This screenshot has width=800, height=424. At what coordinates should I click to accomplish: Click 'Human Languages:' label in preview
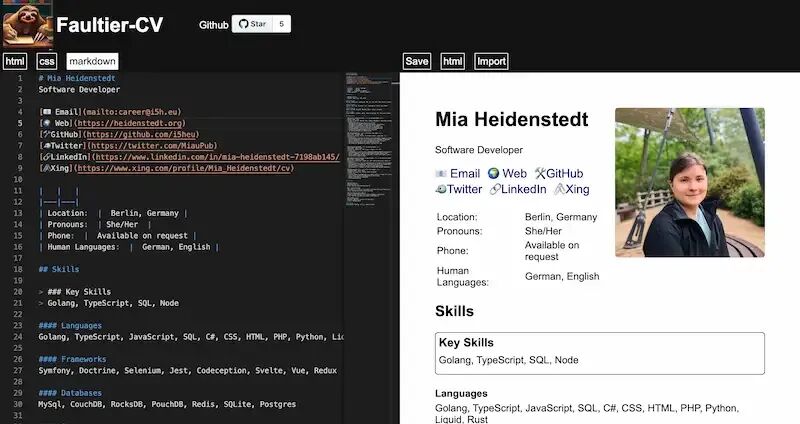click(463, 277)
